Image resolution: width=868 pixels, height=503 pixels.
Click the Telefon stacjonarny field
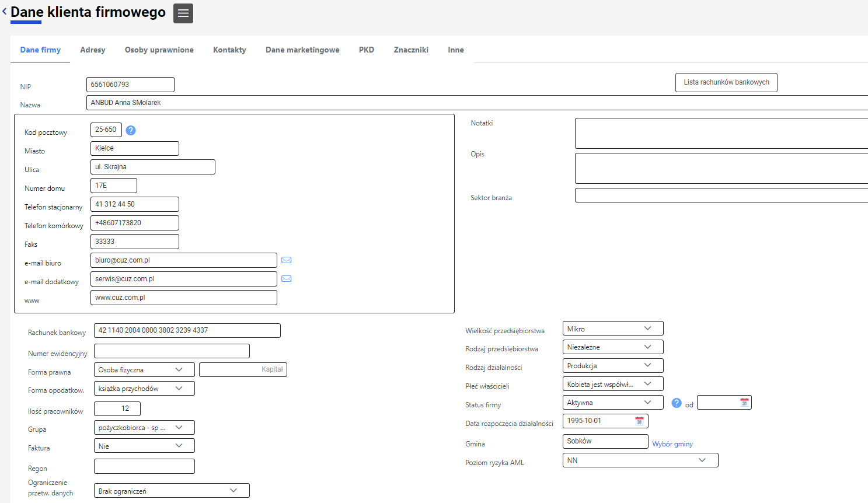[135, 204]
